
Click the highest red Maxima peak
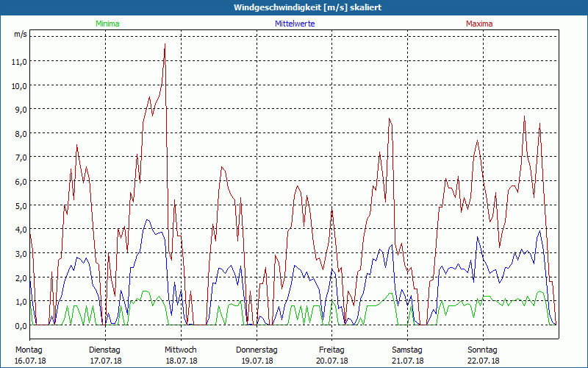pyautogui.click(x=165, y=45)
